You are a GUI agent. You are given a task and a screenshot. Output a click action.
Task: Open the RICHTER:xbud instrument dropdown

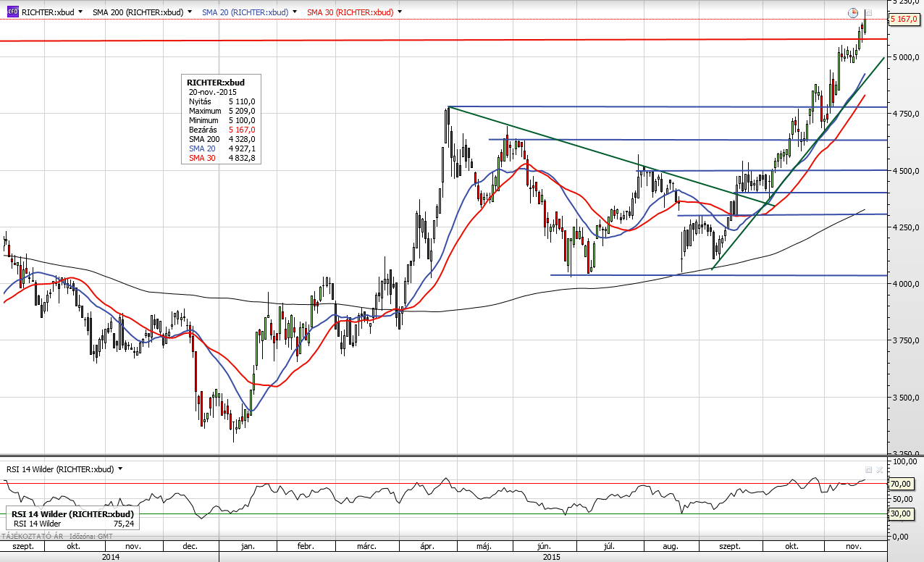79,12
